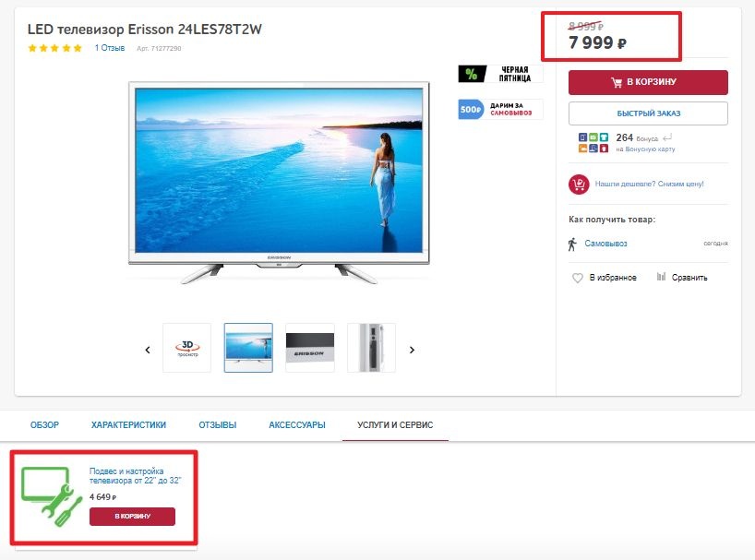Select the Erisson logo closeup thumbnail

point(310,348)
